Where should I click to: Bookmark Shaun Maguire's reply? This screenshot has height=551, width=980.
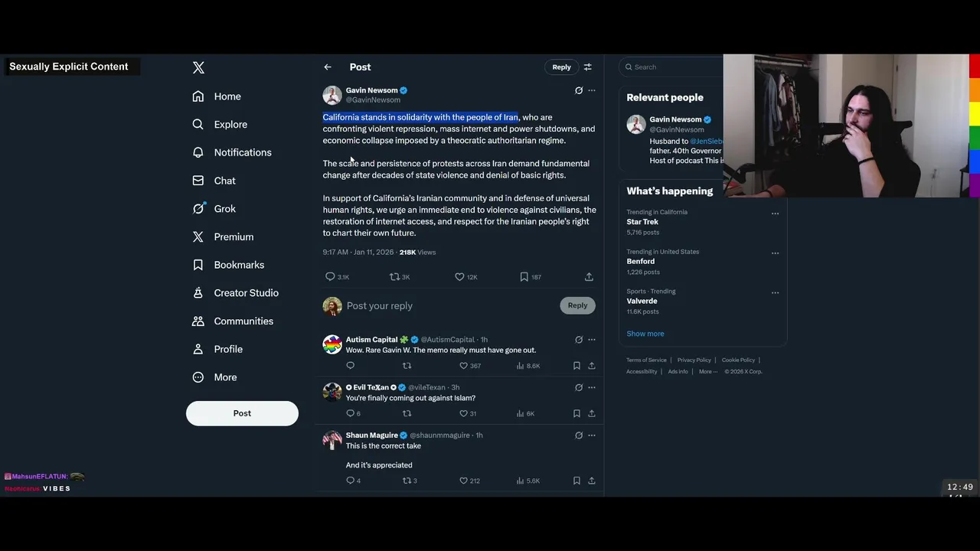[x=577, y=481]
